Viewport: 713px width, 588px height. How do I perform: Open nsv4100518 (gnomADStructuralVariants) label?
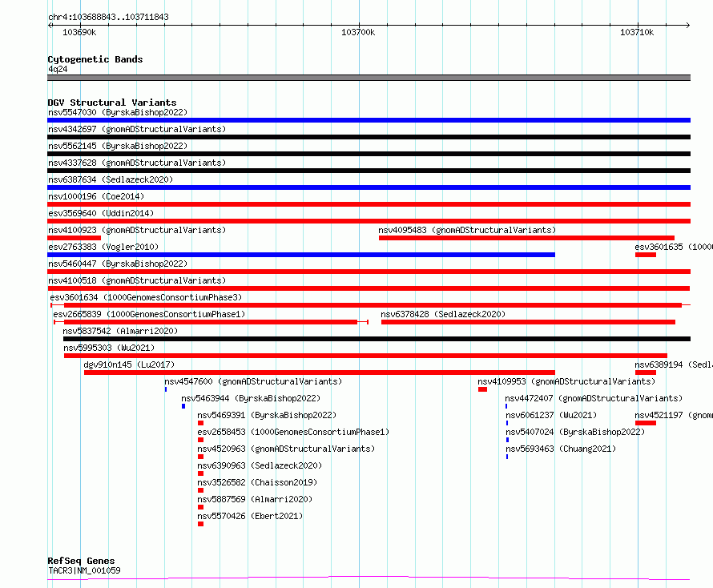point(137,280)
